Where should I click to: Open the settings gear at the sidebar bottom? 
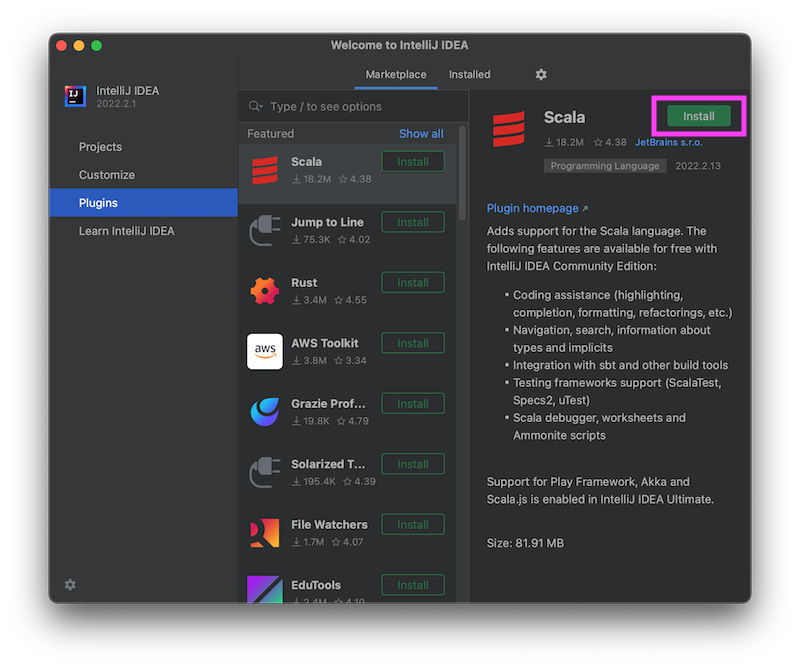tap(70, 584)
